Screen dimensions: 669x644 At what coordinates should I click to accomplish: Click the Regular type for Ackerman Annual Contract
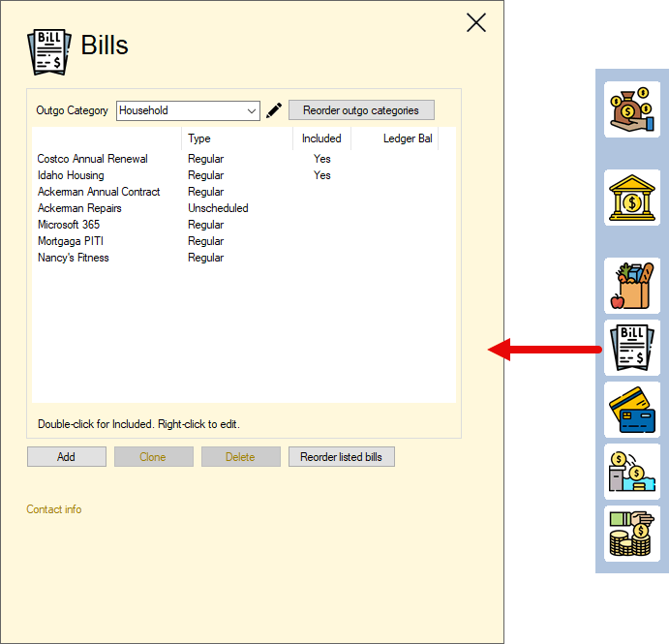(205, 192)
